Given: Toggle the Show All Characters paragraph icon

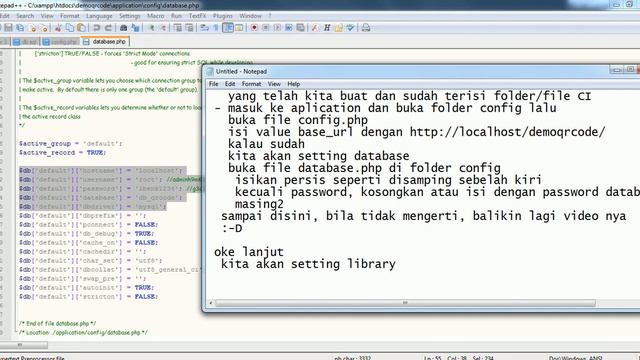Looking at the screenshot, I should pos(216,28).
